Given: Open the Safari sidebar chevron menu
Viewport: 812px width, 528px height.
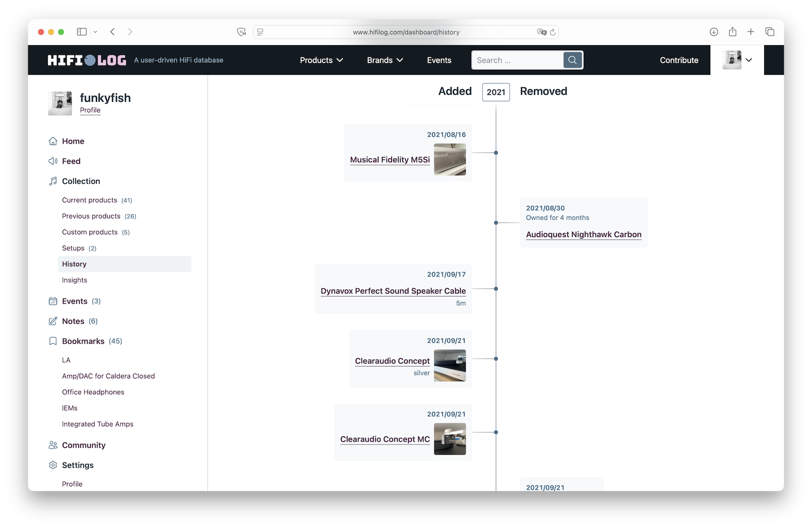Looking at the screenshot, I should point(95,31).
